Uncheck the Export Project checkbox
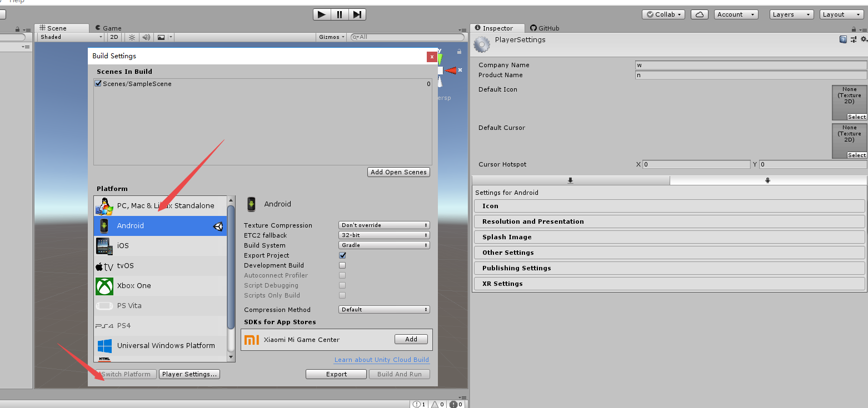 [342, 255]
